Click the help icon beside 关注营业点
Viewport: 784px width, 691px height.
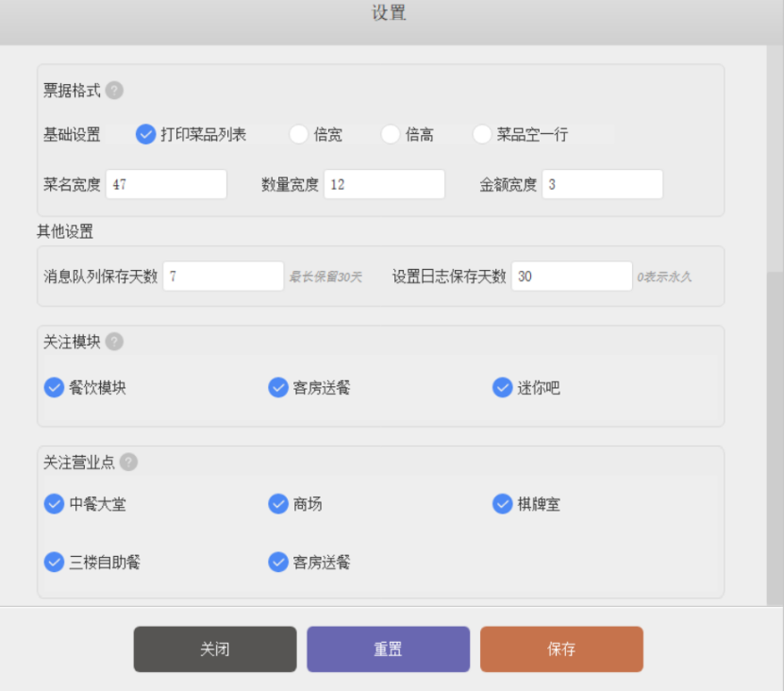pyautogui.click(x=128, y=462)
